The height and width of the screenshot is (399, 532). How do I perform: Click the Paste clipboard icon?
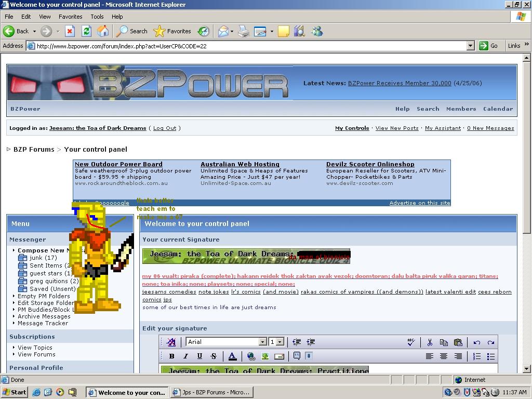point(458,342)
